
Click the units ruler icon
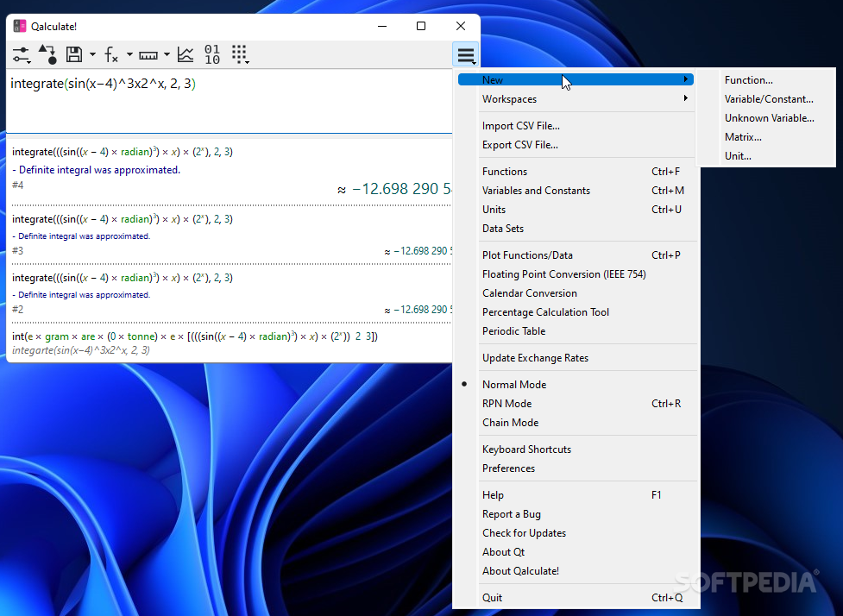click(x=148, y=55)
